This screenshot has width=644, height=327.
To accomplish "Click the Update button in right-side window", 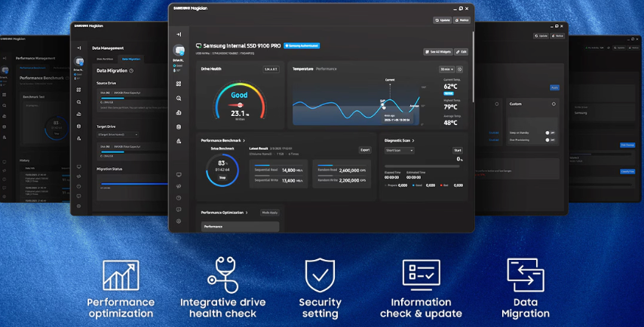I will tap(541, 36).
